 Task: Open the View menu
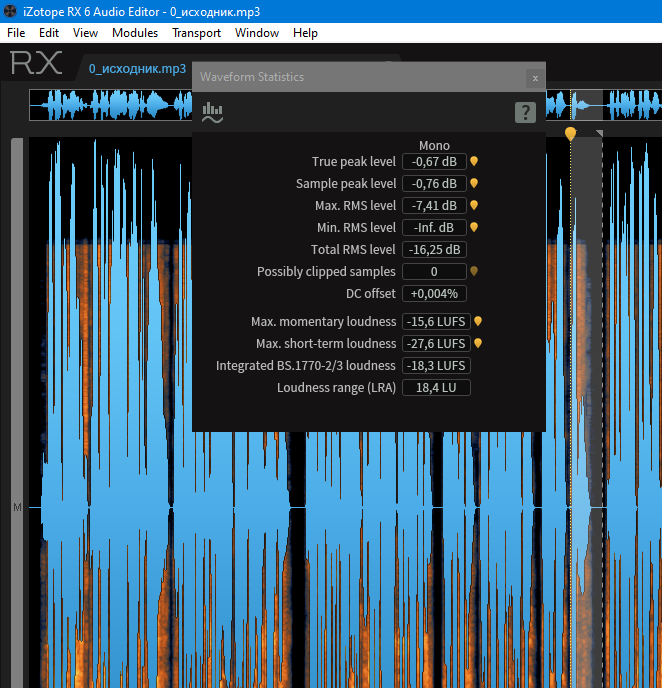pos(85,33)
